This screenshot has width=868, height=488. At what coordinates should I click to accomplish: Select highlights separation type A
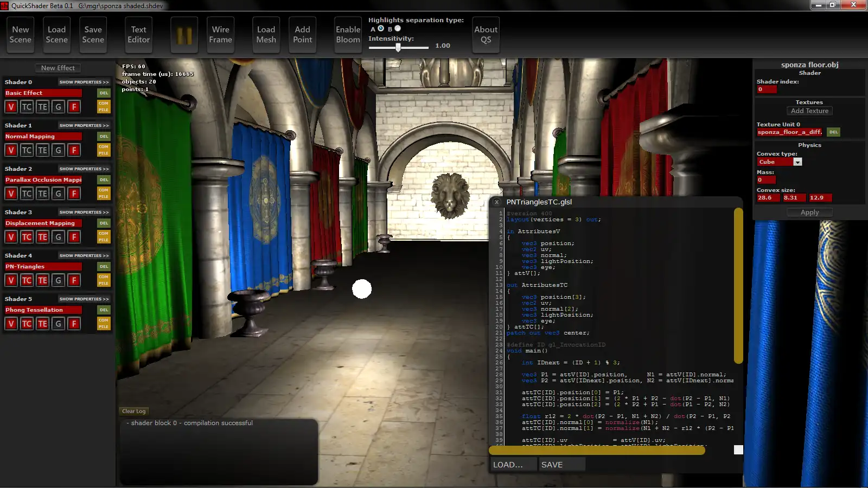click(x=381, y=29)
